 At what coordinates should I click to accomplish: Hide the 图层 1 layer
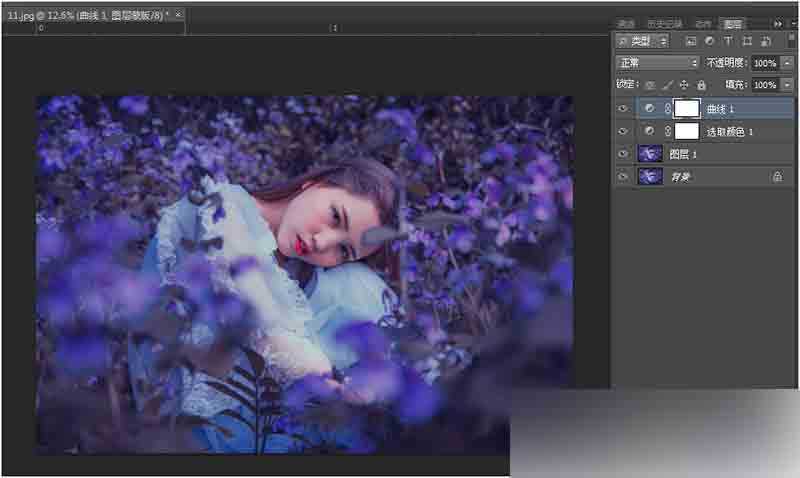pos(623,154)
